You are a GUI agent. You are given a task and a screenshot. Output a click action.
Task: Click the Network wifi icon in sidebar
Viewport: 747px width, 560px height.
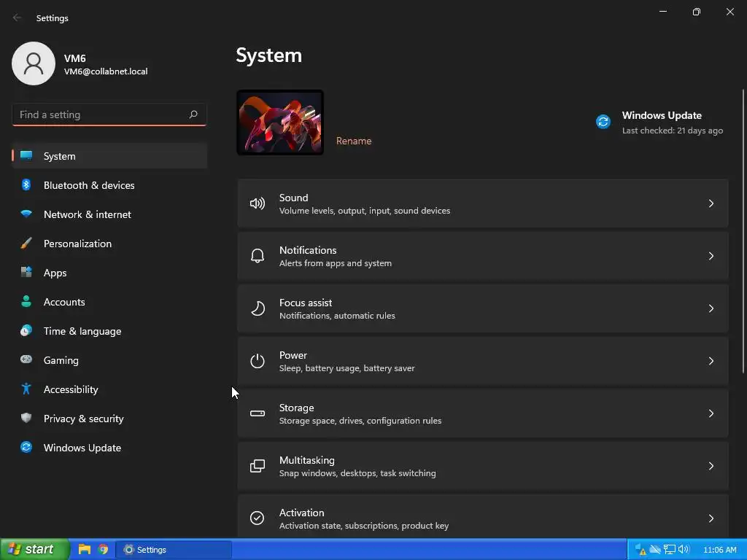coord(26,214)
